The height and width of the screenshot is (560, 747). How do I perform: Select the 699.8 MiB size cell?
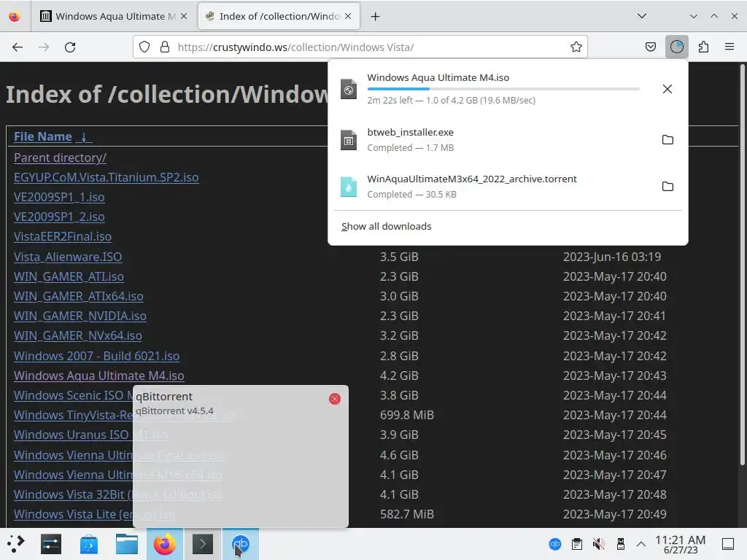tap(407, 415)
